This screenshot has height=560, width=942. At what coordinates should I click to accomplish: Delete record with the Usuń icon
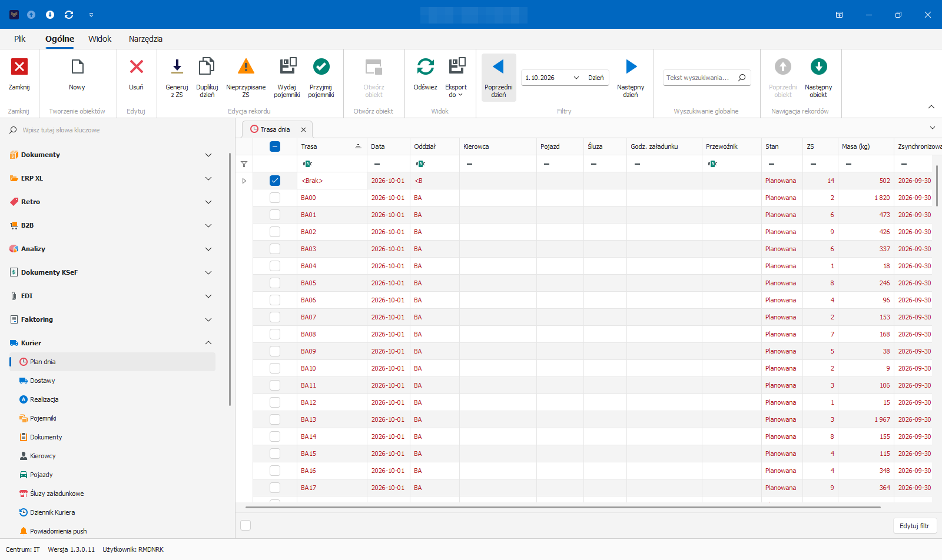136,67
